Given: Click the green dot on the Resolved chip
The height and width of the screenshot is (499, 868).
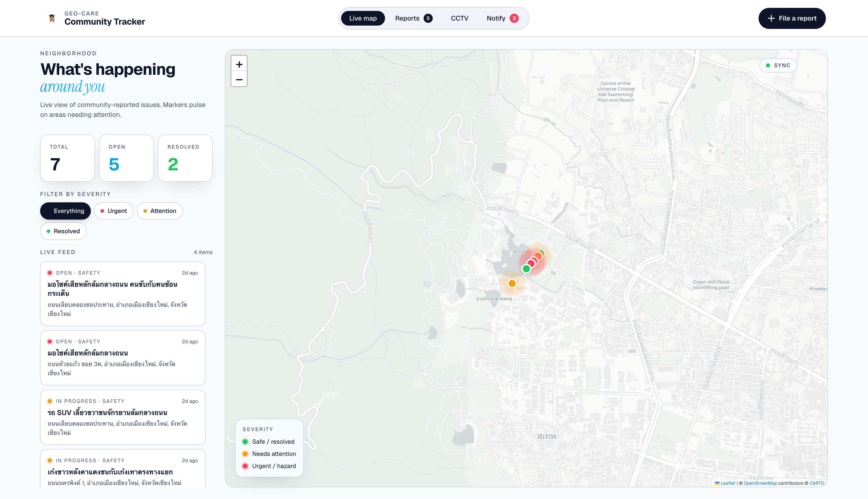Looking at the screenshot, I should pyautogui.click(x=48, y=231).
